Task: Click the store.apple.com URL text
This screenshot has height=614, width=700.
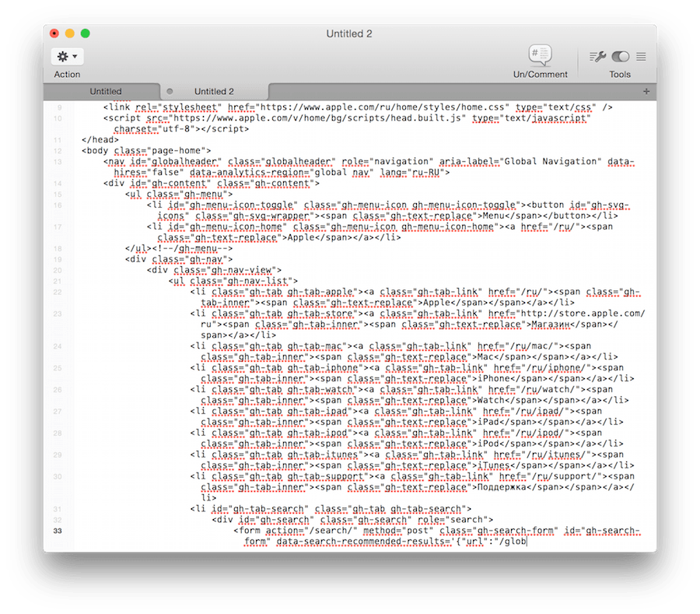Action: coord(583,314)
